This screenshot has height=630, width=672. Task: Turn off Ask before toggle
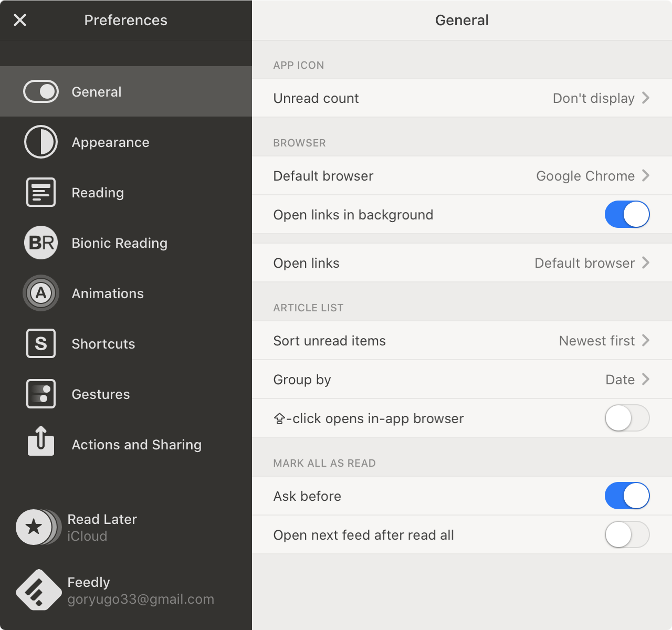click(627, 496)
